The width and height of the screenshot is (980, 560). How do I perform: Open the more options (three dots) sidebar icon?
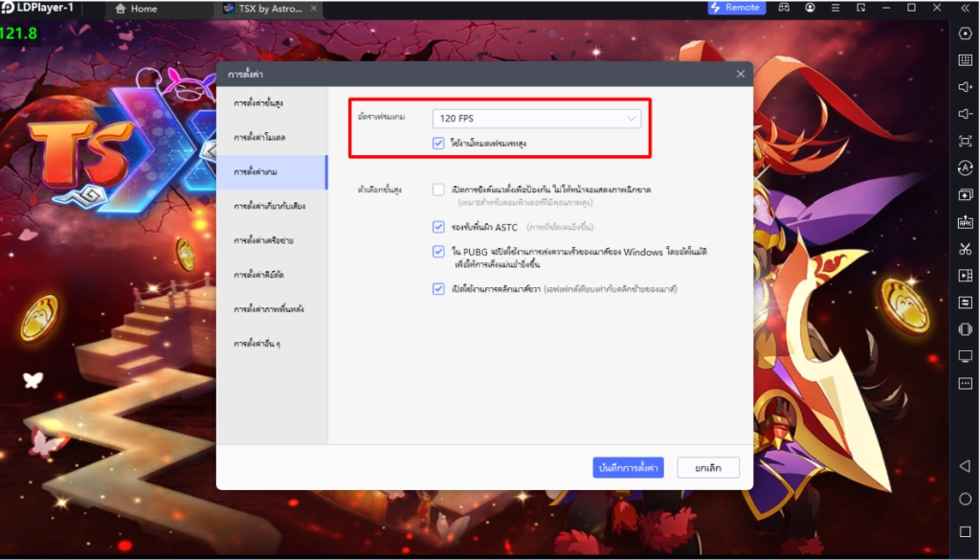pyautogui.click(x=965, y=383)
